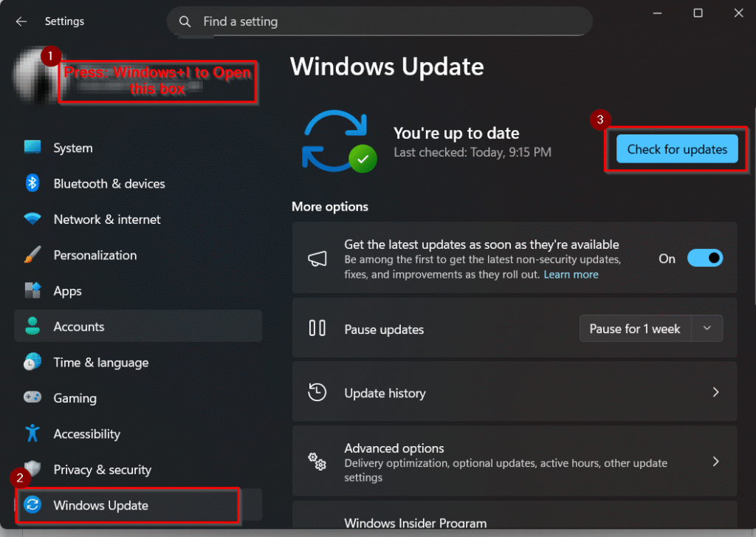Click the Privacy & security shield icon

coord(32,468)
